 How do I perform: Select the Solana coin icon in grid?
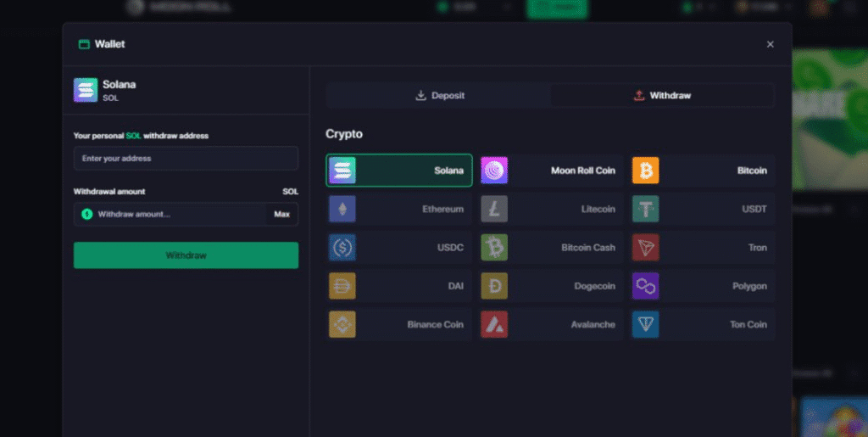[342, 171]
